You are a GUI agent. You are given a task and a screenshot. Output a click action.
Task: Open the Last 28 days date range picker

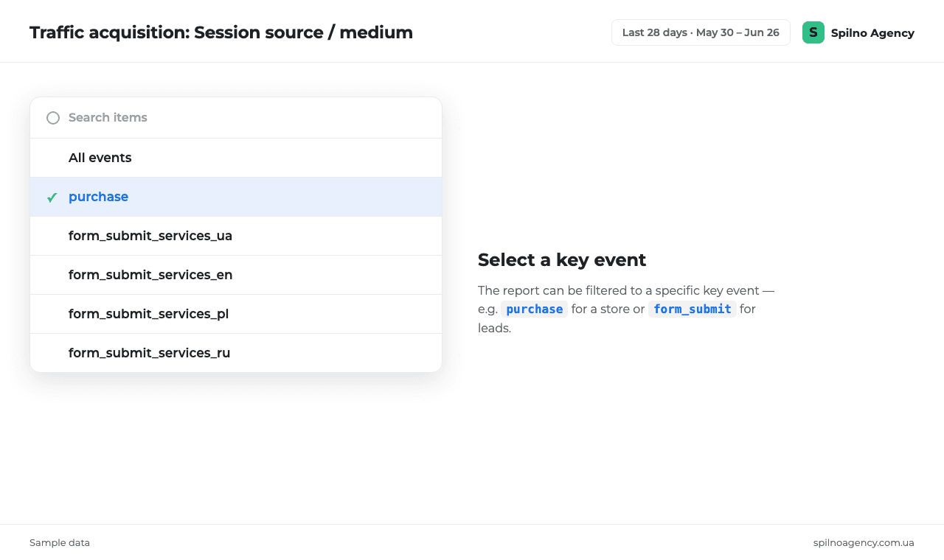coord(701,32)
